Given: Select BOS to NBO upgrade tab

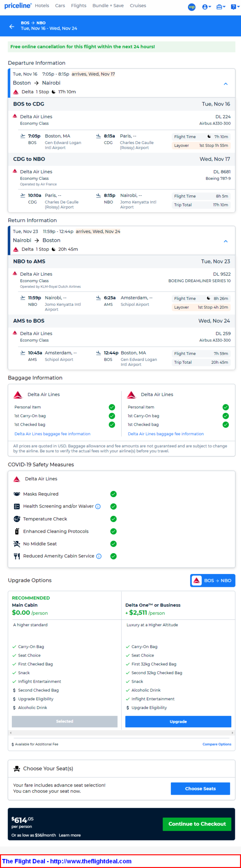Looking at the screenshot, I should [x=213, y=580].
